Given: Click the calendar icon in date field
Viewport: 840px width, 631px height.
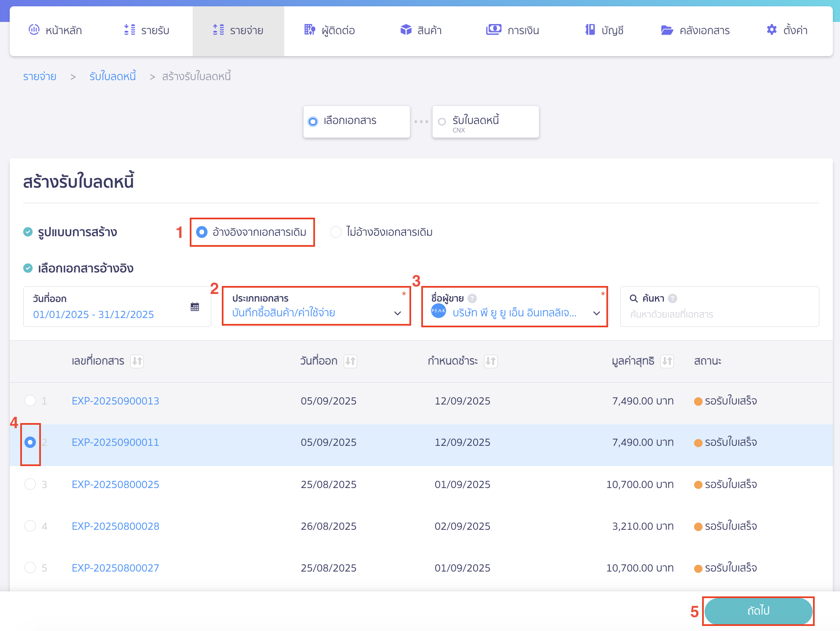Looking at the screenshot, I should (194, 307).
